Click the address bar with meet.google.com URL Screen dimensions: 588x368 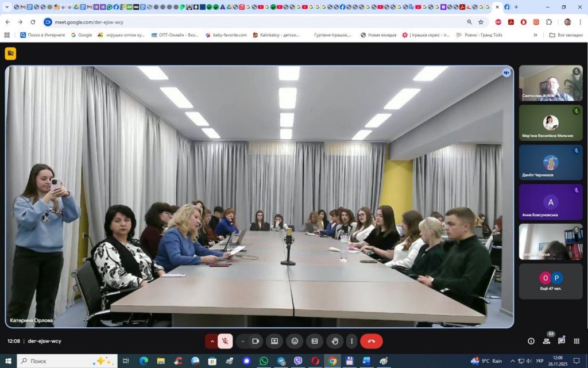click(230, 22)
